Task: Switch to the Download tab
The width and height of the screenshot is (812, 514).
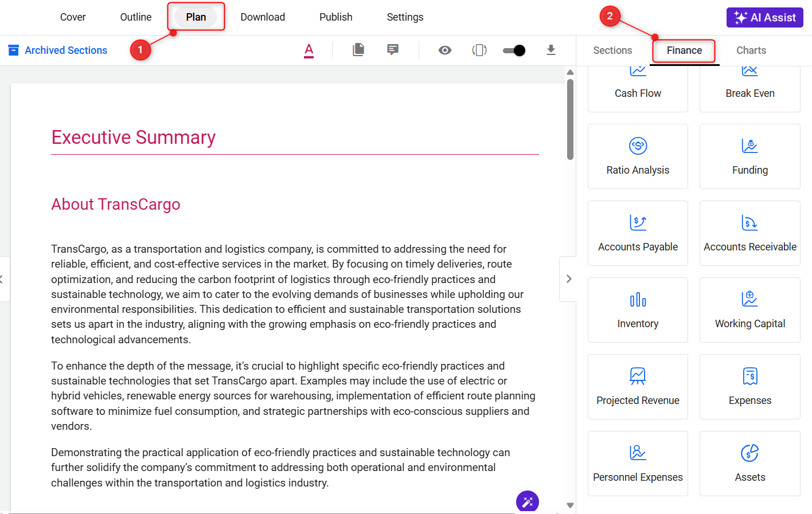Action: click(x=263, y=17)
